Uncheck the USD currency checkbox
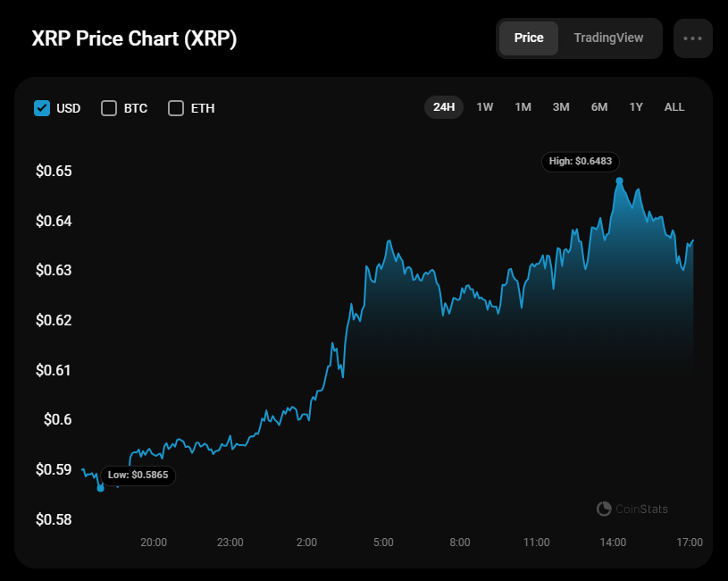 pyautogui.click(x=41, y=108)
